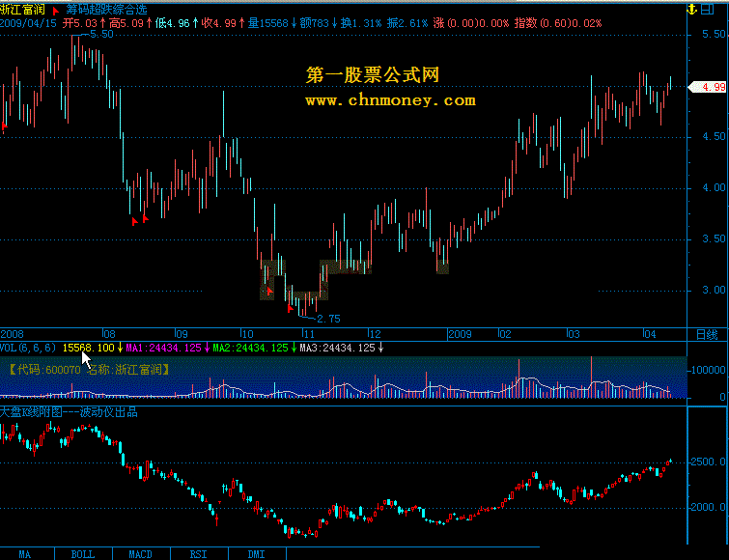
Task: Click the 4.50 price axis label
Action: [714, 137]
